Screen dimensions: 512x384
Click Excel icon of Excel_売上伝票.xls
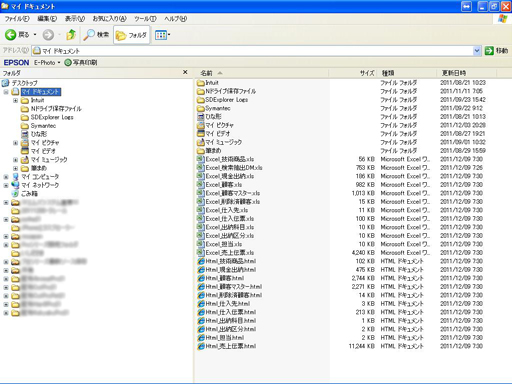point(200,252)
